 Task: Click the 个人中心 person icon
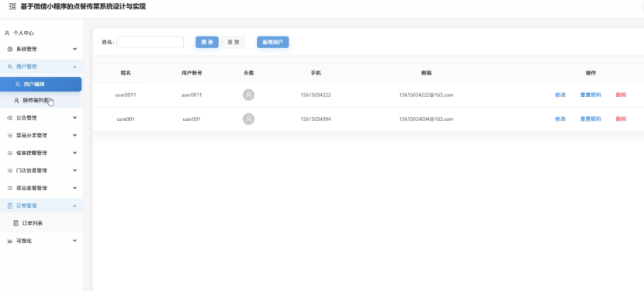7,33
